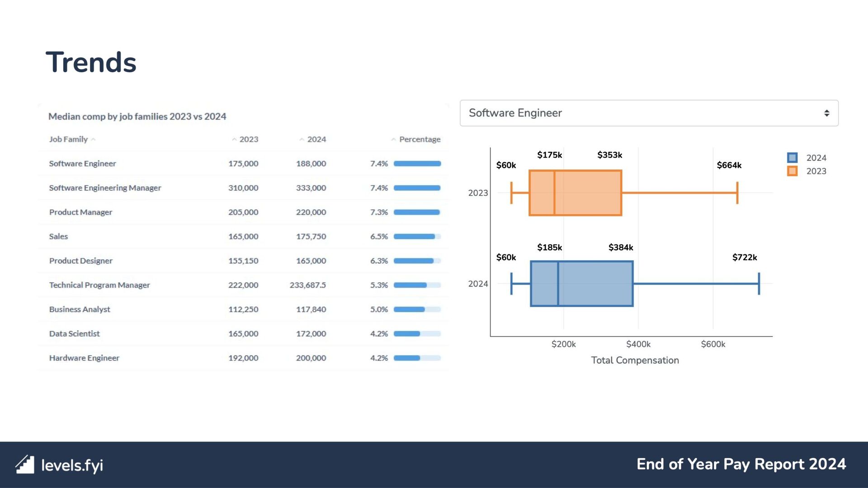Sort table by Job Family header

click(68, 139)
